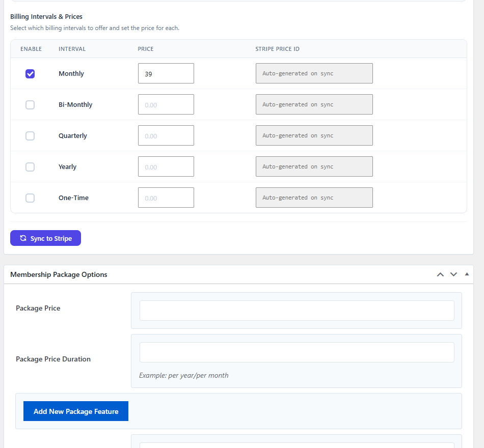Click the Quarterly price input field
Image resolution: width=484 pixels, height=448 pixels.
pos(166,135)
